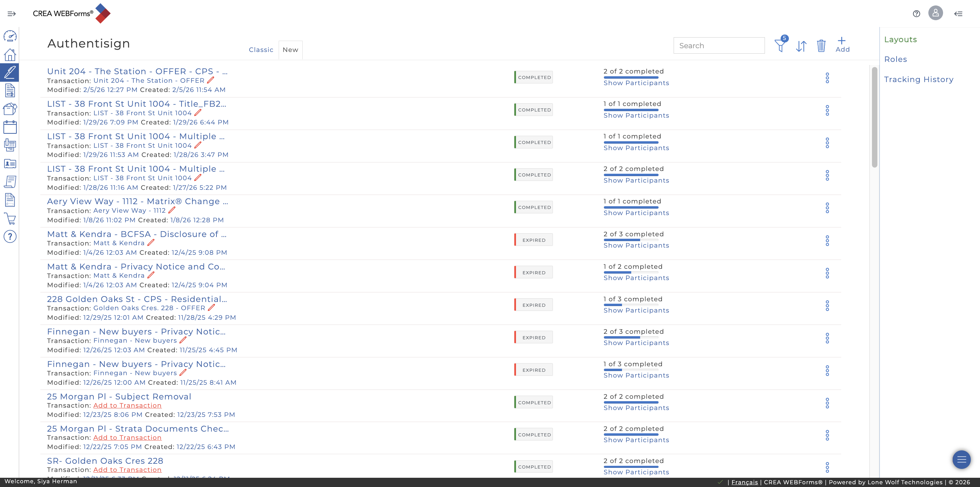Edit transaction pencil for Aery View Way
Screen dimensions: 980x487
pyautogui.click(x=172, y=210)
